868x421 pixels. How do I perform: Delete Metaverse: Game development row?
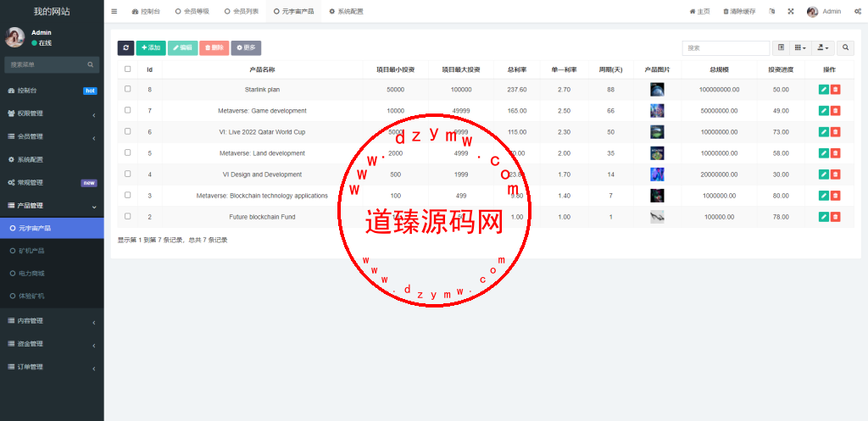[x=835, y=111]
